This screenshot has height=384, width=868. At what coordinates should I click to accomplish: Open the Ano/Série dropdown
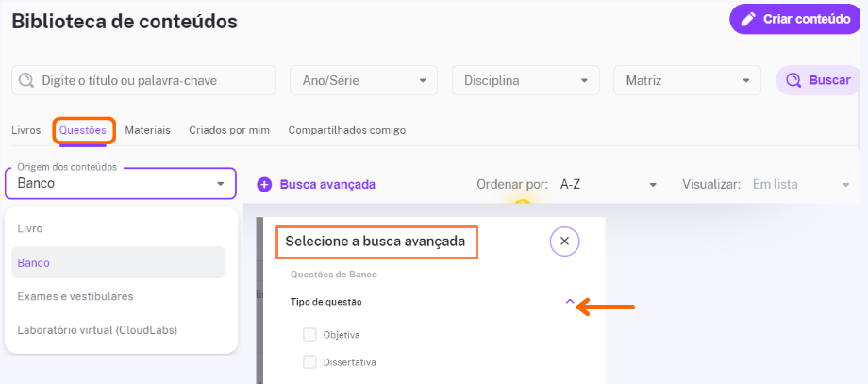pyautogui.click(x=363, y=81)
